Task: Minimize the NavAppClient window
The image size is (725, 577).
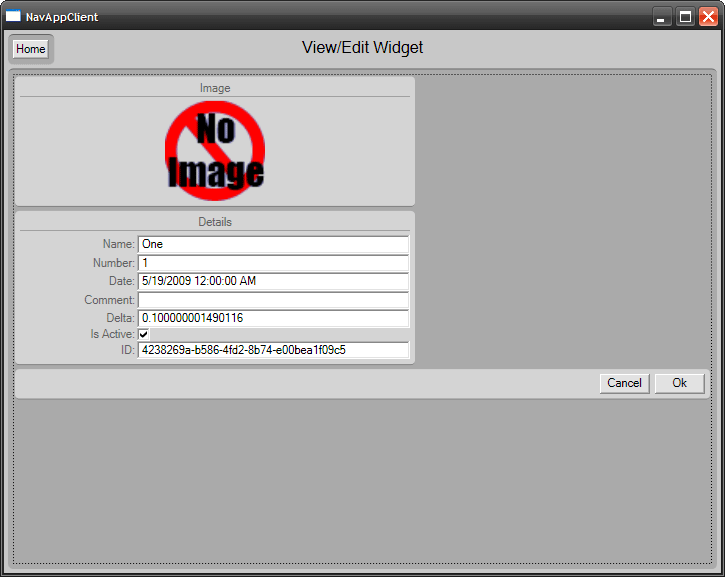Action: pyautogui.click(x=662, y=17)
